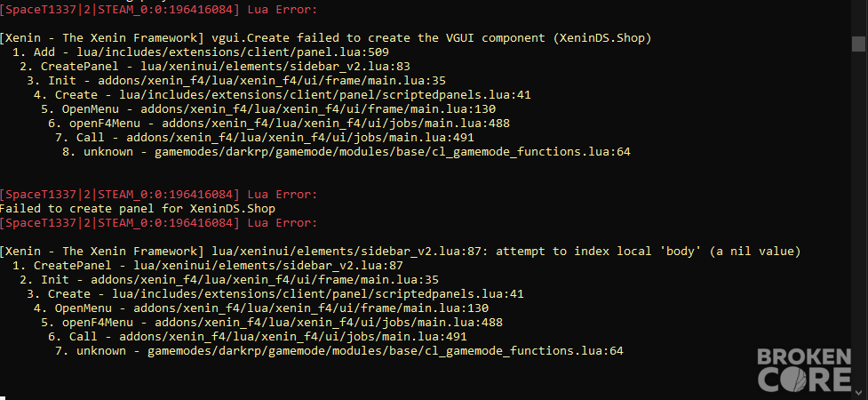The height and width of the screenshot is (400, 868).
Task: Click 'Failed to create panel for XeninDS.Shop' line
Action: (x=138, y=209)
